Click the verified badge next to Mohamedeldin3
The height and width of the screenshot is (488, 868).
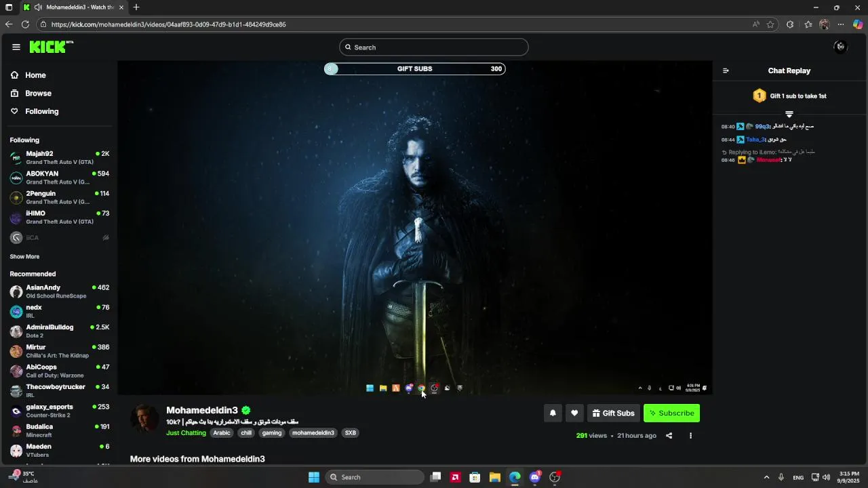[x=246, y=410]
